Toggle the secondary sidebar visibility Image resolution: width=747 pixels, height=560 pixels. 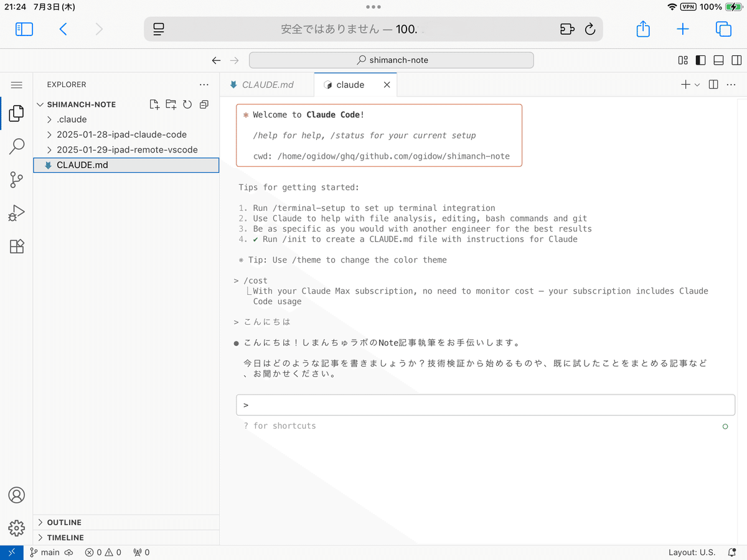736,60
